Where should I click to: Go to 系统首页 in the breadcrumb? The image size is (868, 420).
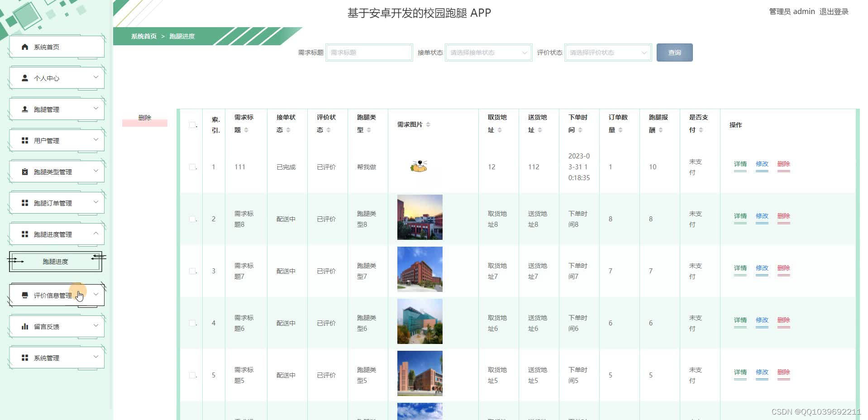click(144, 36)
